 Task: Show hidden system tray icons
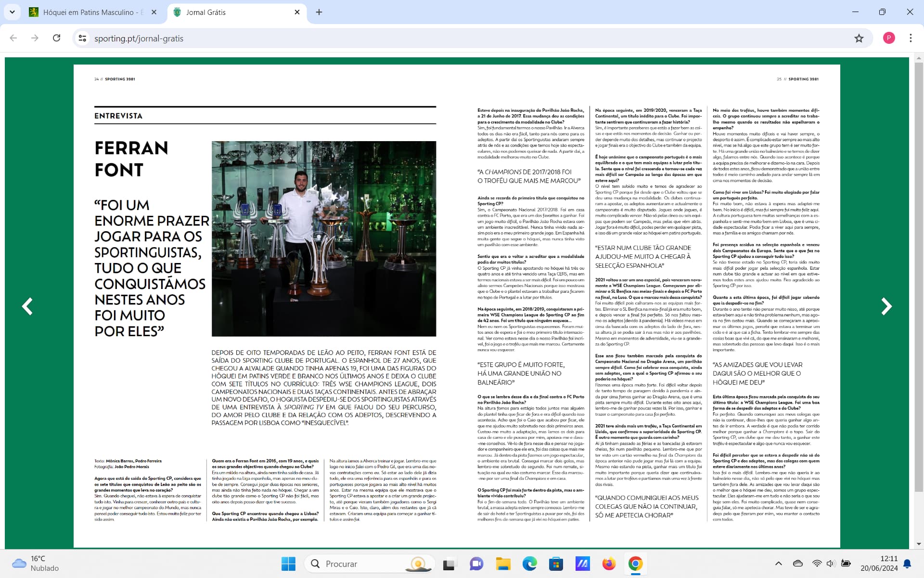778,564
